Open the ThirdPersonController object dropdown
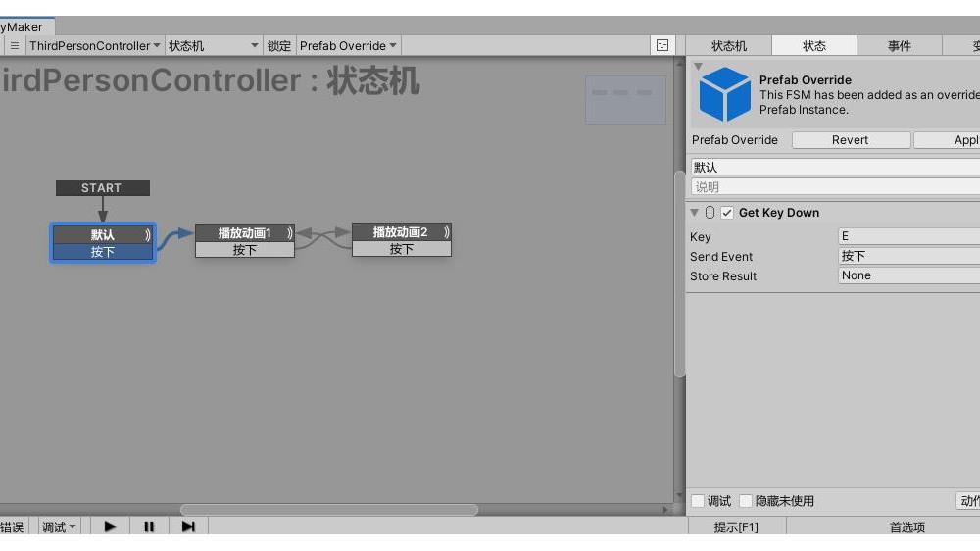 94,46
